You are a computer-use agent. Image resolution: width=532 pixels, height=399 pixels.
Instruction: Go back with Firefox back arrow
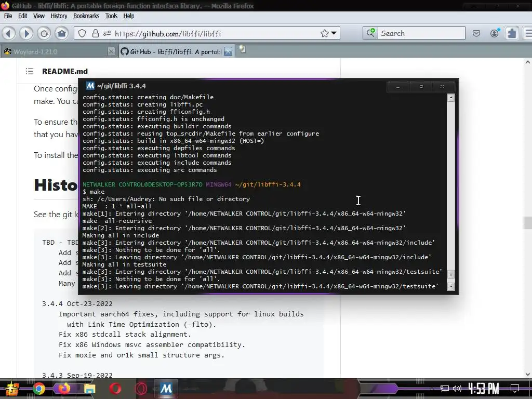9,33
